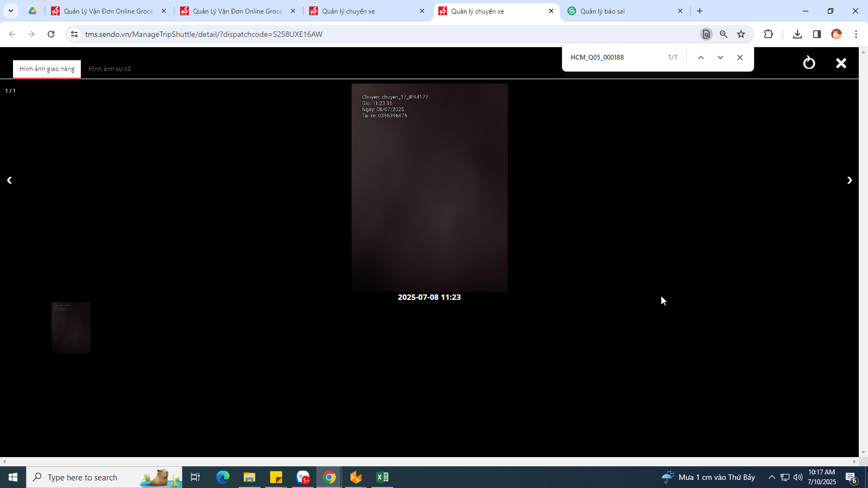Image resolution: width=868 pixels, height=488 pixels.
Task: Toggle the Chrome side panel
Action: point(817,34)
